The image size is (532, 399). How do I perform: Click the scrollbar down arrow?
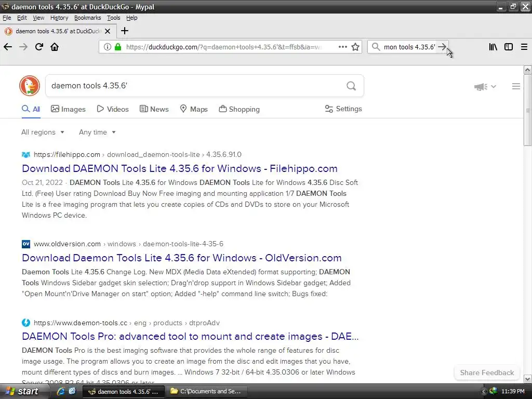pyautogui.click(x=527, y=379)
